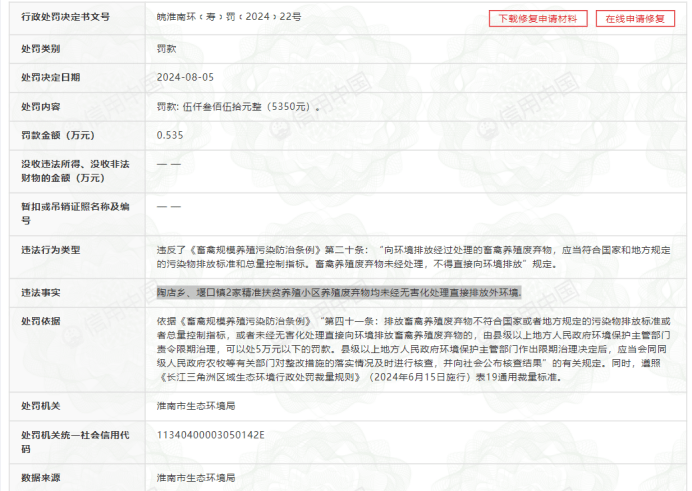Click the 处罚机关统一社会信用代码 label
692x491 pixels.
75,442
